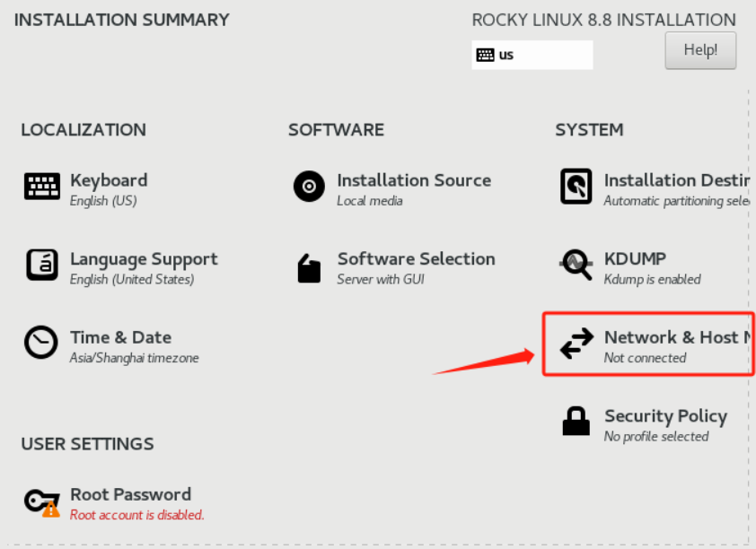Screen dimensions: 756x549
Task: Open Language Support settings label
Action: pos(144,259)
